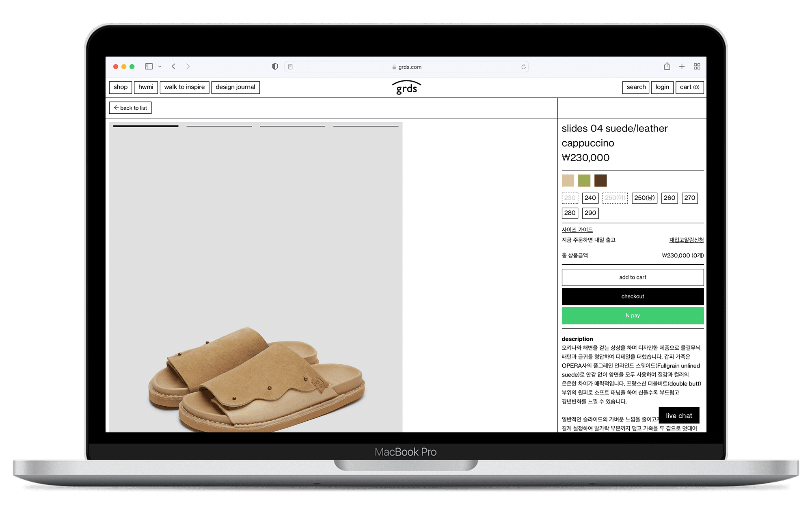Select size 240 option
812x508 pixels.
[590, 198]
